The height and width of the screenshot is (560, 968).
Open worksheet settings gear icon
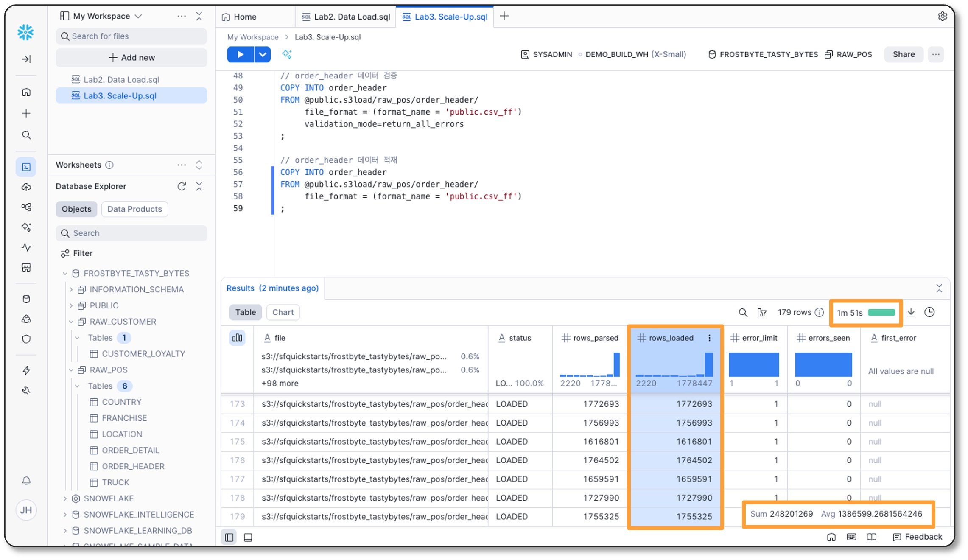942,17
